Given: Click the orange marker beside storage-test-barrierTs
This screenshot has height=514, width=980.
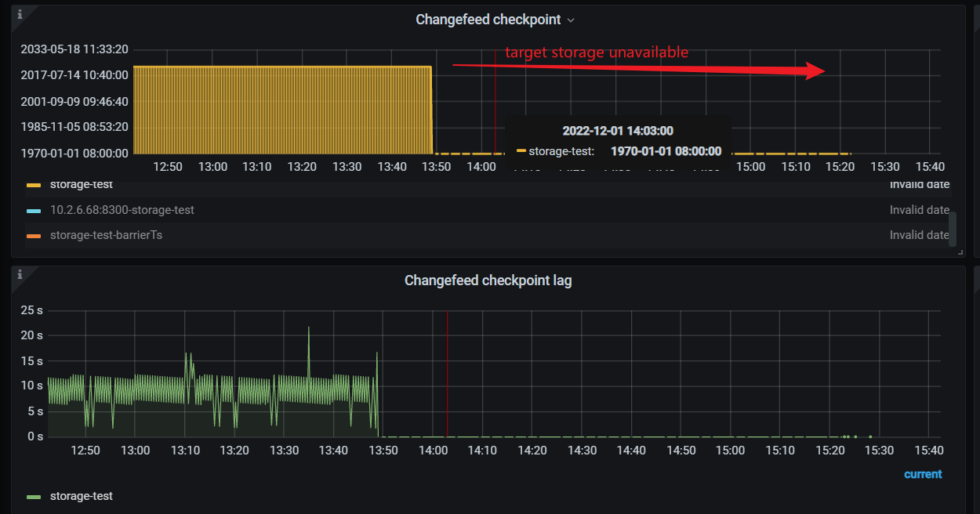Looking at the screenshot, I should (x=35, y=235).
